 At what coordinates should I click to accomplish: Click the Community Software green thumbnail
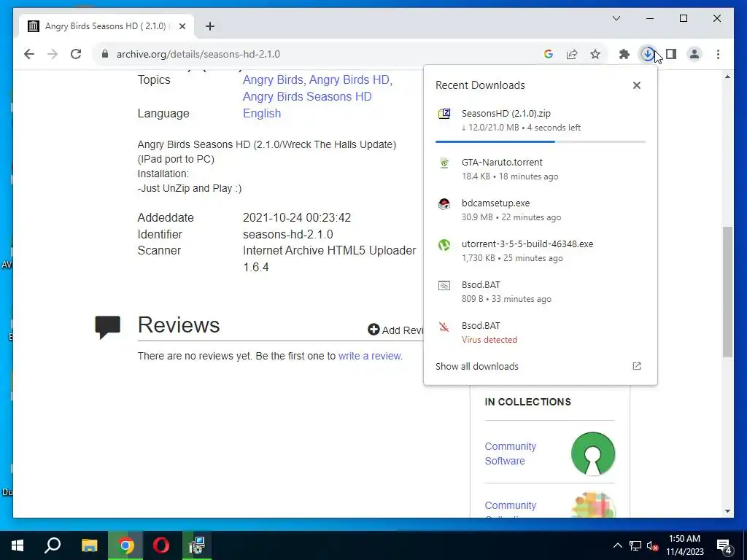pyautogui.click(x=592, y=454)
